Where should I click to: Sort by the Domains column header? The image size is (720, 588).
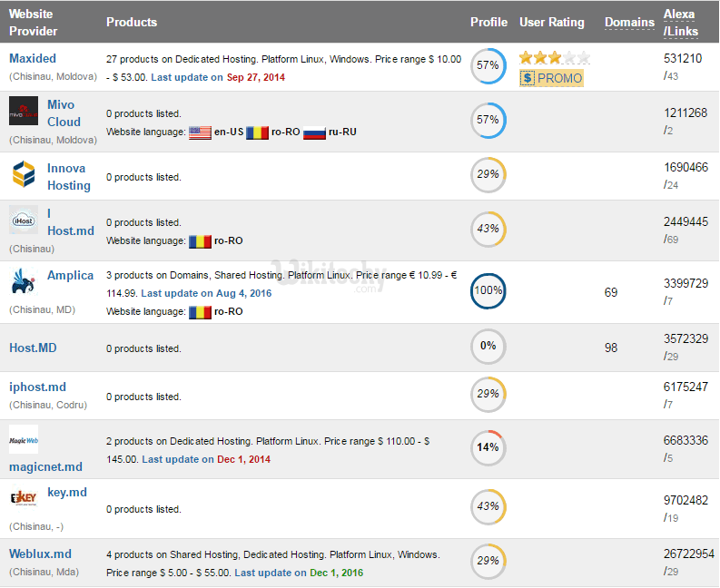coord(629,22)
